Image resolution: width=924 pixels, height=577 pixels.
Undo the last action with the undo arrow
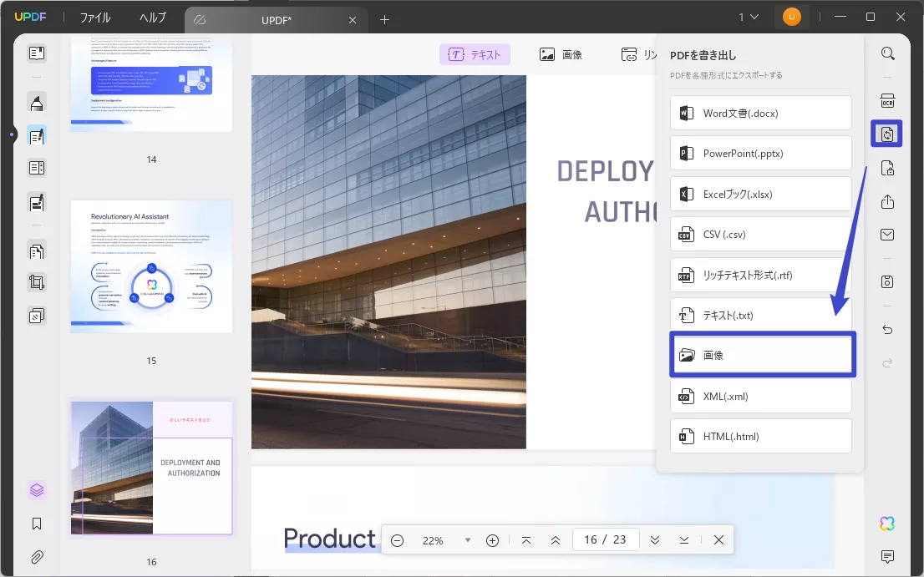point(887,330)
